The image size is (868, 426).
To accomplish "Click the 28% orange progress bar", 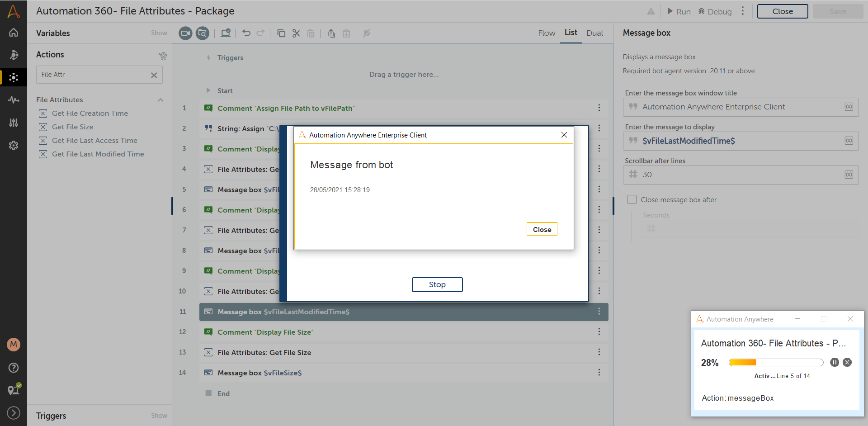I will pyautogui.click(x=776, y=362).
